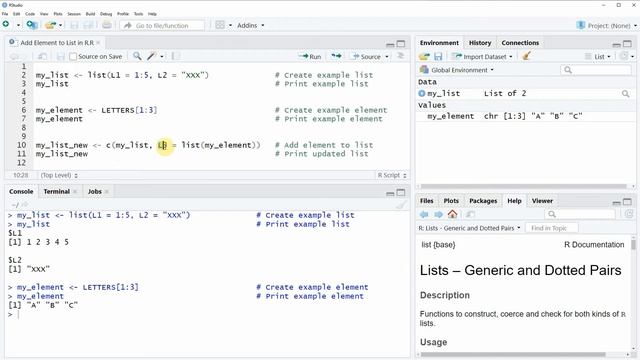Click the editor Save document icon
640x360 pixels.
[x=61, y=56]
